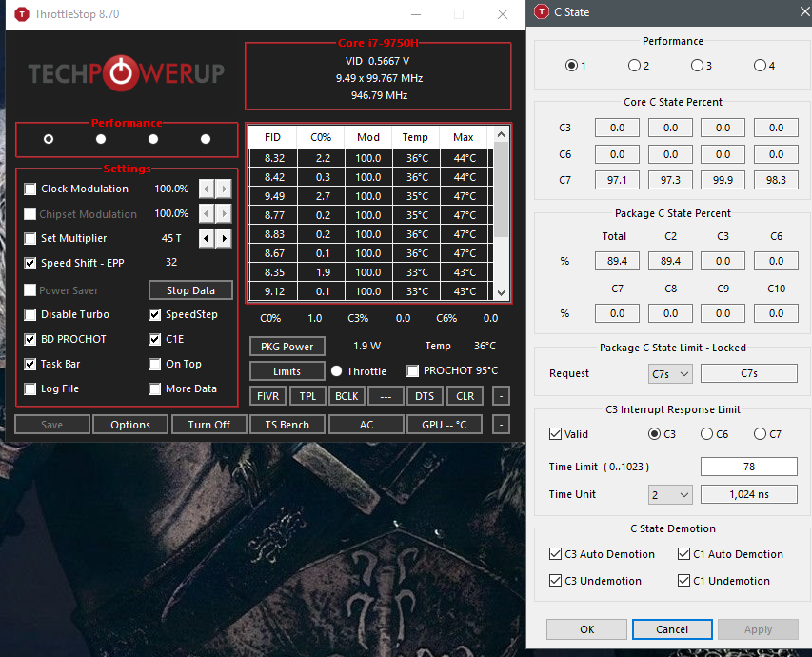Screen dimensions: 812x657
Task: Open the FIVR window
Action: pos(267,396)
